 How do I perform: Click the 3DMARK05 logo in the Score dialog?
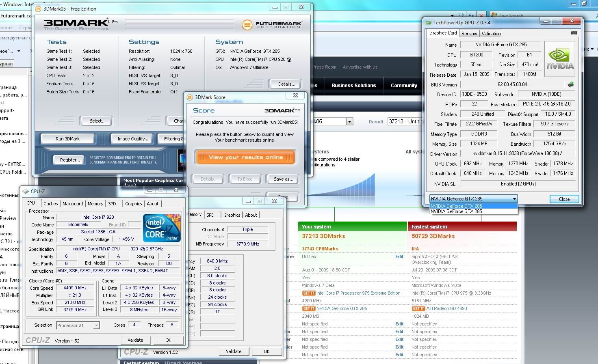point(282,110)
